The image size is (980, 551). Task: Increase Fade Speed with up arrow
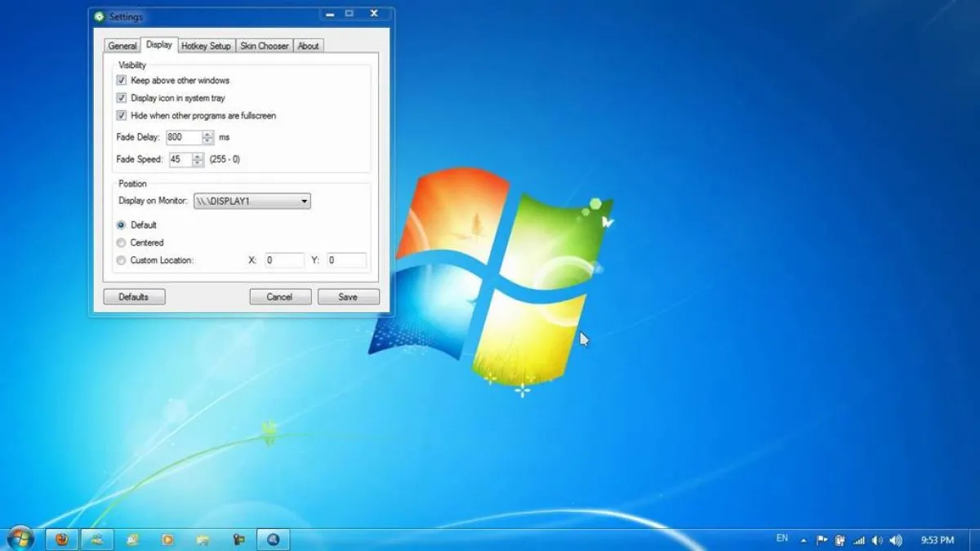coord(198,156)
